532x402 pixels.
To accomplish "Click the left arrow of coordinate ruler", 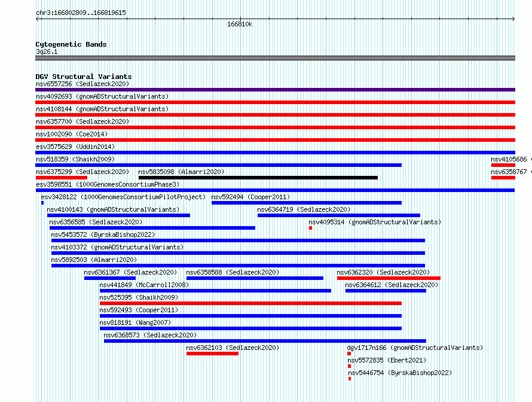I will point(38,19).
